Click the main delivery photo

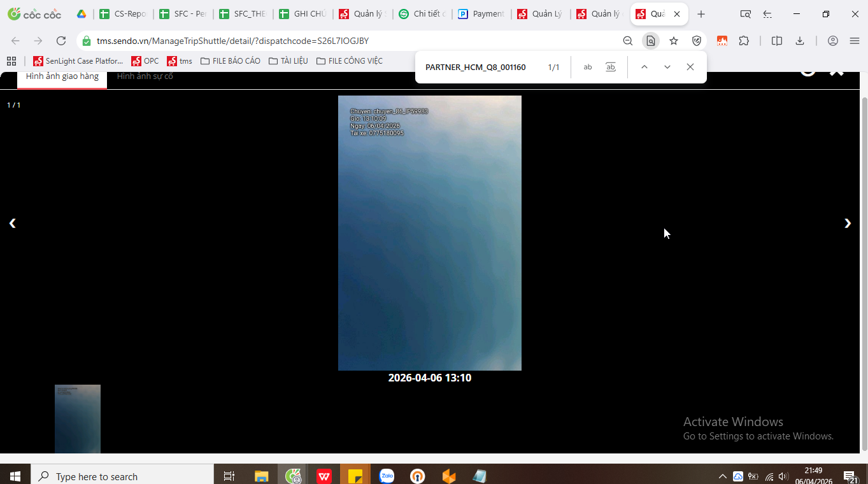pos(430,233)
